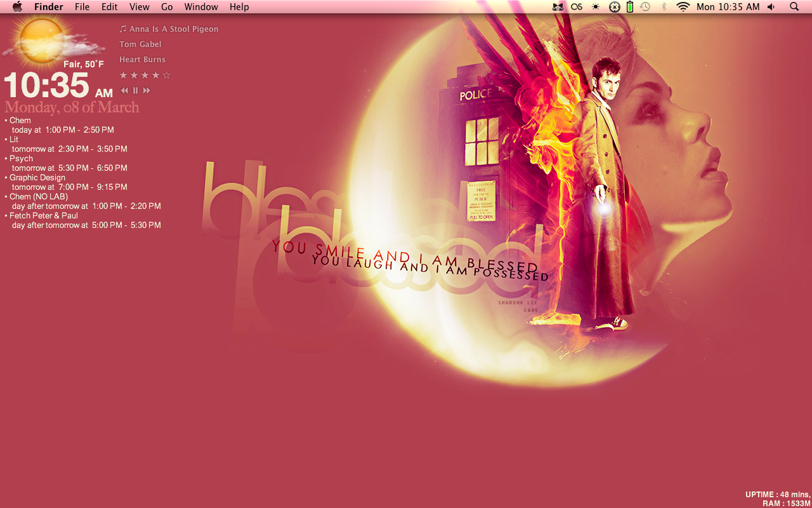
Task: Click the Bluetooth status icon
Action: point(664,7)
